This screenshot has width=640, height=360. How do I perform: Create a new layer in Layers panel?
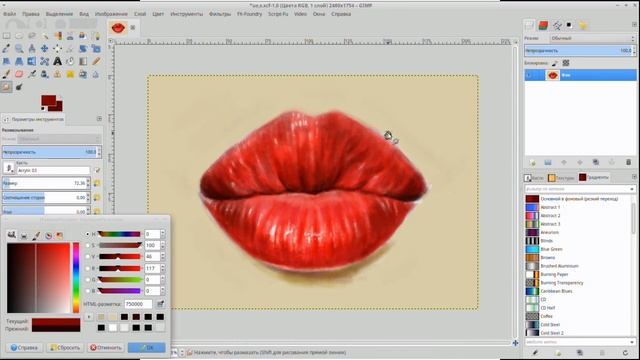pos(532,162)
